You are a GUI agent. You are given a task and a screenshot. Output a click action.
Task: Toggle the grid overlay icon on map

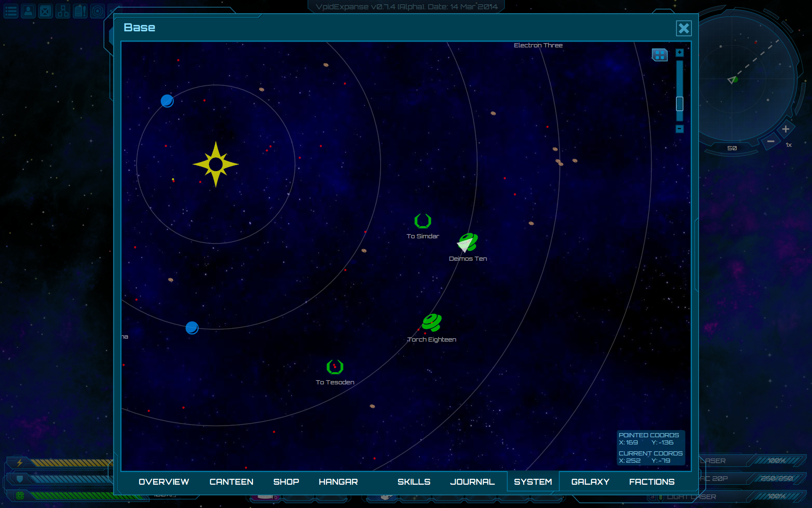coord(659,55)
